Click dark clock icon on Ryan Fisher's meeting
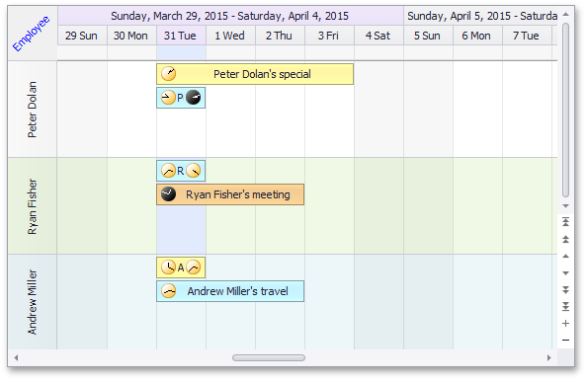The width and height of the screenshot is (588, 382). tap(168, 194)
